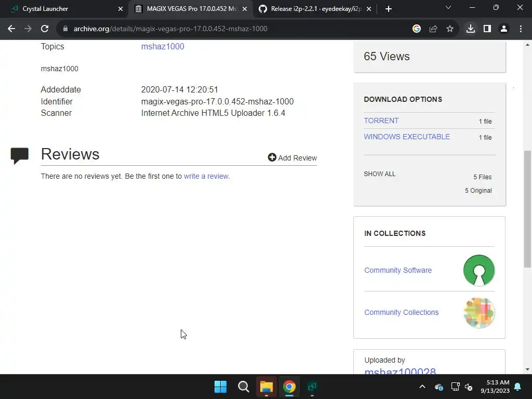The width and height of the screenshot is (532, 399).
Task: Open uploader mshaz100028 profile link
Action: [400, 370]
